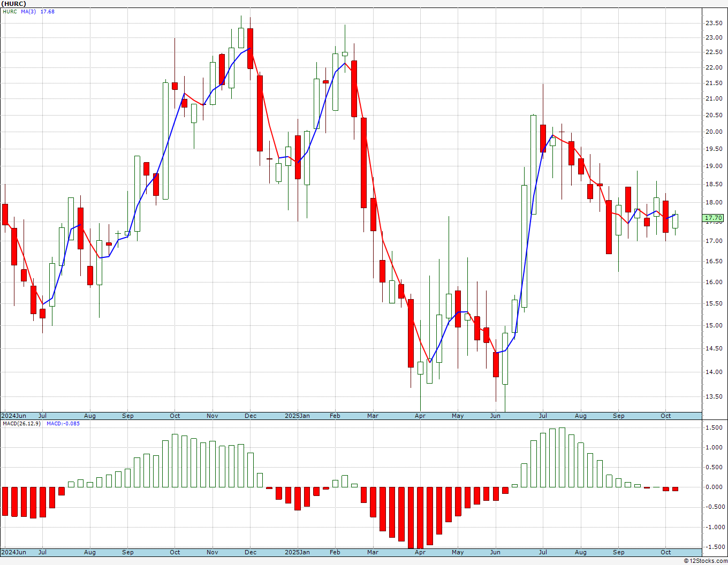Click the 22.00 price axis label
Viewport: 728px width, 565px height.
(714, 67)
